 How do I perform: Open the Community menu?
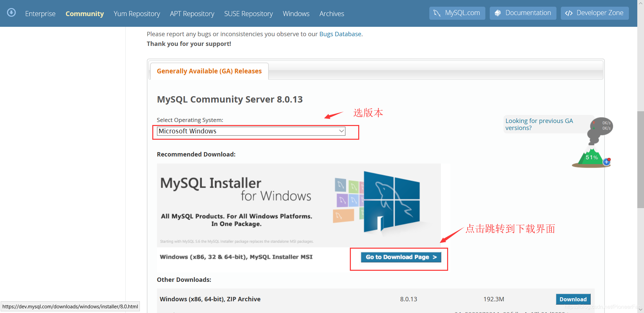point(85,14)
